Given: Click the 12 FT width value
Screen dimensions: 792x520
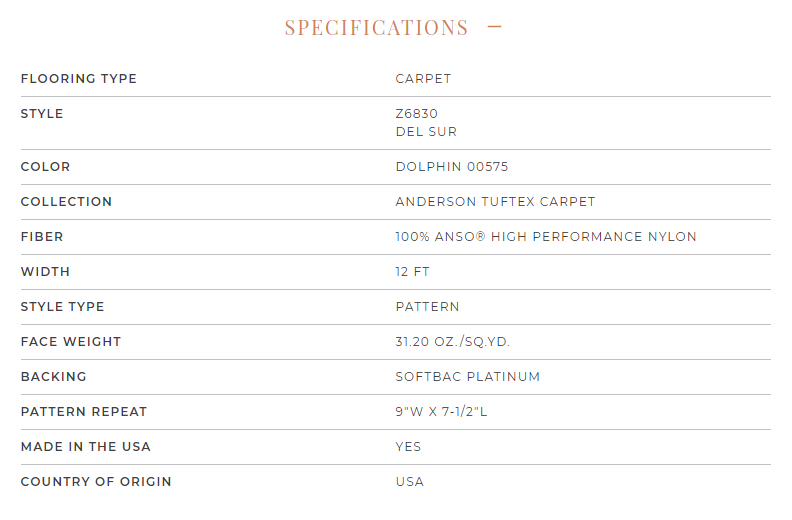Looking at the screenshot, I should coord(413,272).
